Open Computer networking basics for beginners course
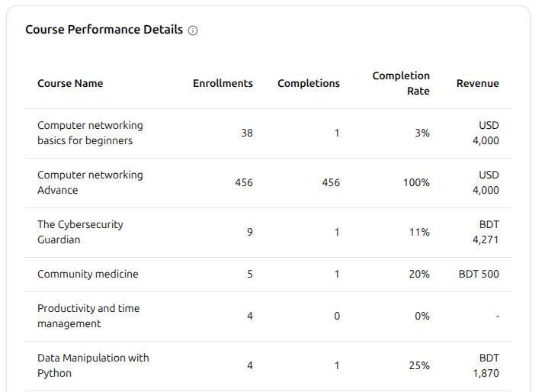 pyautogui.click(x=90, y=133)
